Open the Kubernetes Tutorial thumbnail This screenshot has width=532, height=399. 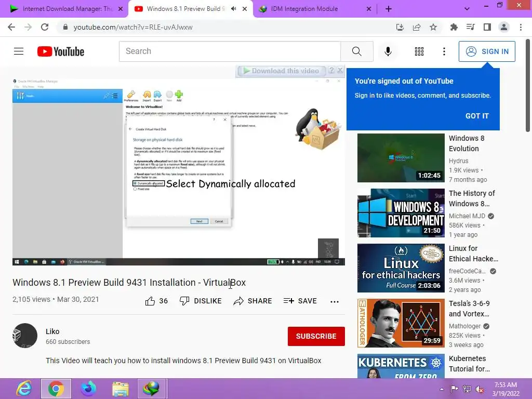click(x=401, y=366)
